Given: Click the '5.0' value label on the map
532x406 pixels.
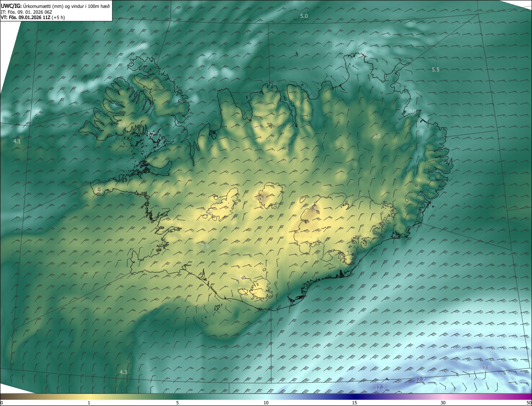Looking at the screenshot, I should pyautogui.click(x=304, y=16).
